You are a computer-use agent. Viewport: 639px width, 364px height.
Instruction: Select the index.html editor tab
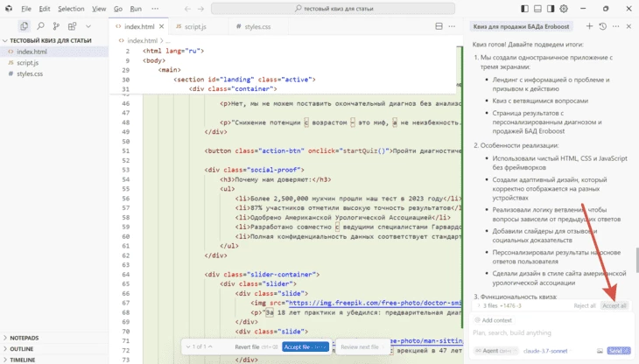click(138, 26)
